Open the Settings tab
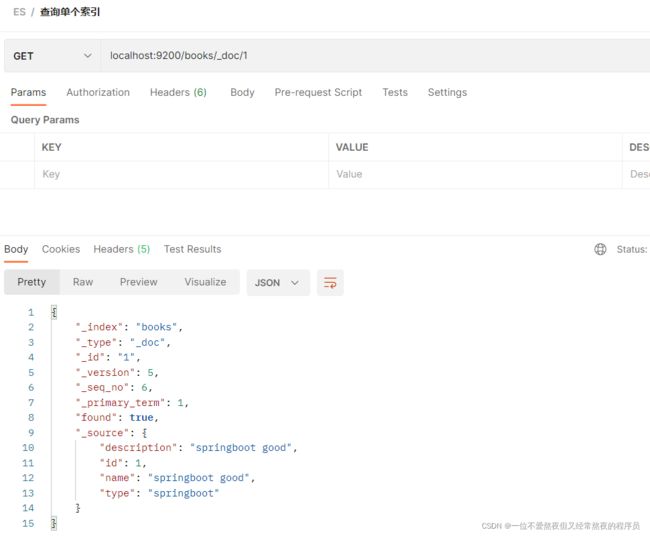 coord(447,92)
